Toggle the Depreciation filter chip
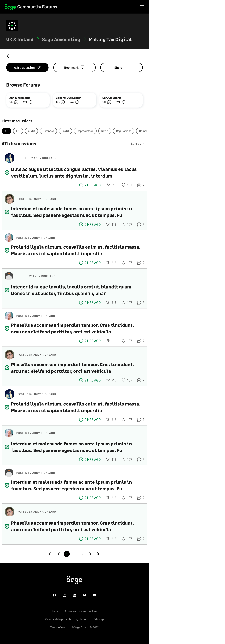The image size is (225, 644). (x=85, y=131)
